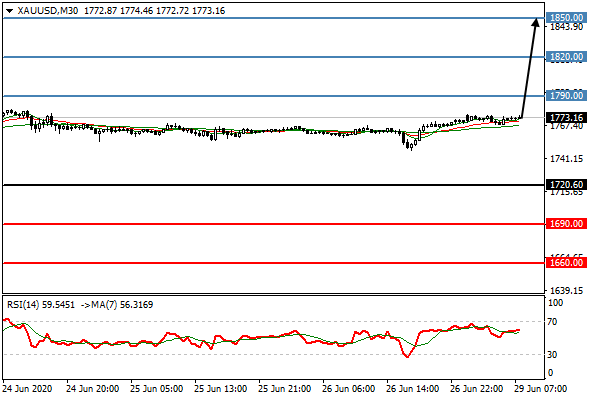Click the 26 Jun 14:00 time marker
Image resolution: width=590 pixels, height=400 pixels.
coord(412,389)
